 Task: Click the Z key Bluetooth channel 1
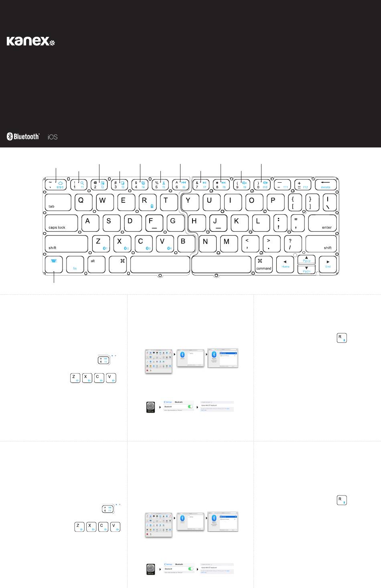pos(101,244)
